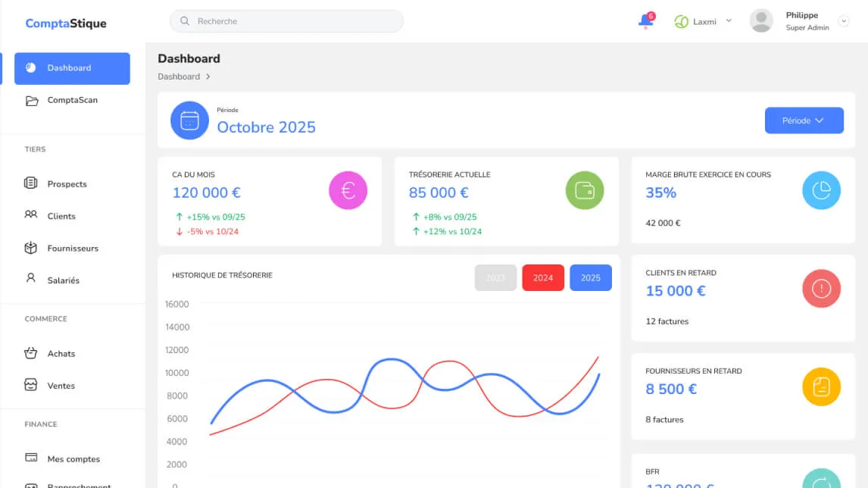Click the yellow document fournisseurs icon
Viewport: 868px width, 488px height.
[821, 386]
